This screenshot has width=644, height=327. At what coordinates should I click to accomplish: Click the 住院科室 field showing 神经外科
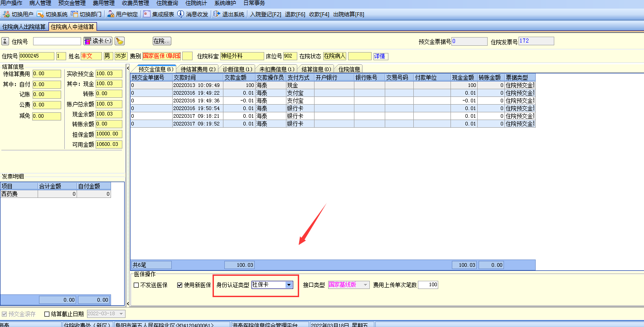click(242, 56)
